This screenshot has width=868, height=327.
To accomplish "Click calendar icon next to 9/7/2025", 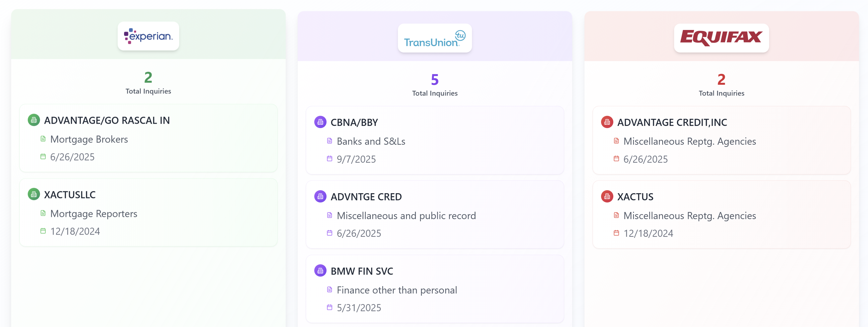I will click(x=330, y=159).
